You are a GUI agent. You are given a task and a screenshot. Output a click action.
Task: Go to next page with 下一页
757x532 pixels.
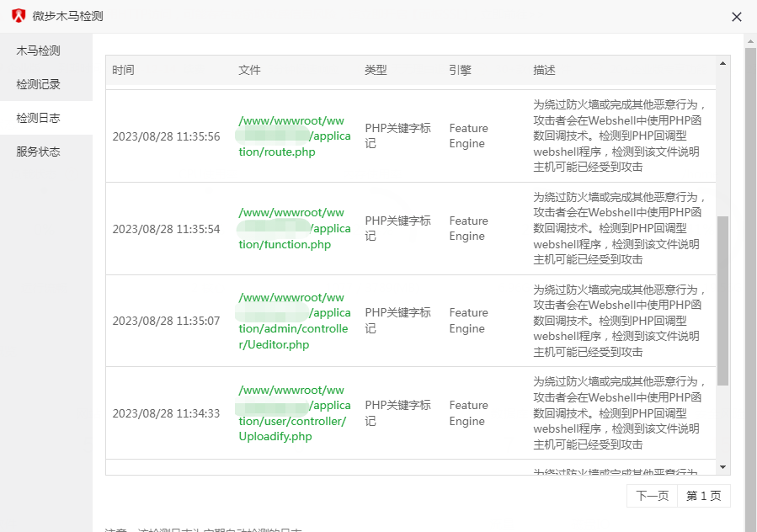[x=653, y=496]
